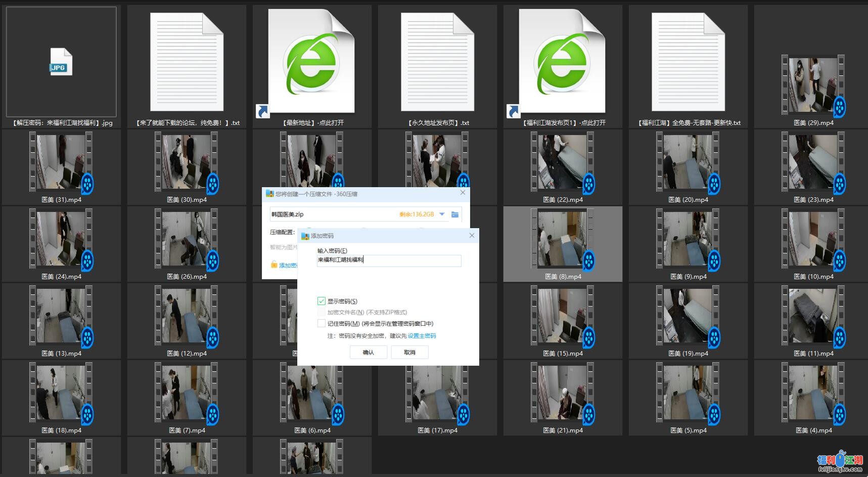Click the 取消 button in password dialog
The width and height of the screenshot is (868, 477).
[x=409, y=353]
